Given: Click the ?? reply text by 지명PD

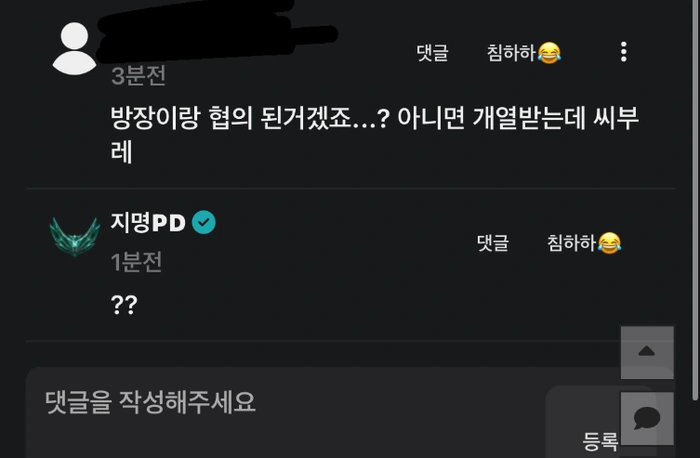Looking at the screenshot, I should 124,305.
